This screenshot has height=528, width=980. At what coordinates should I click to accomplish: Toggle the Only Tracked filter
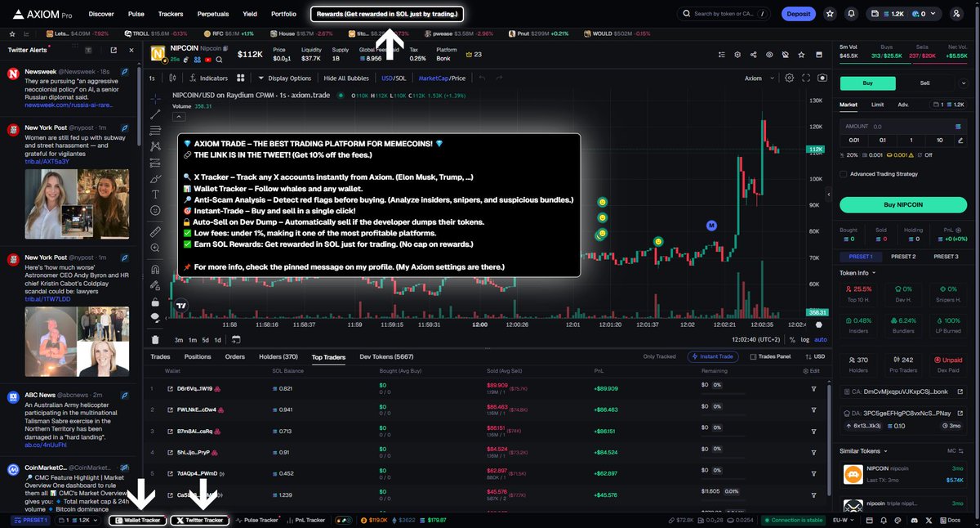(x=660, y=356)
